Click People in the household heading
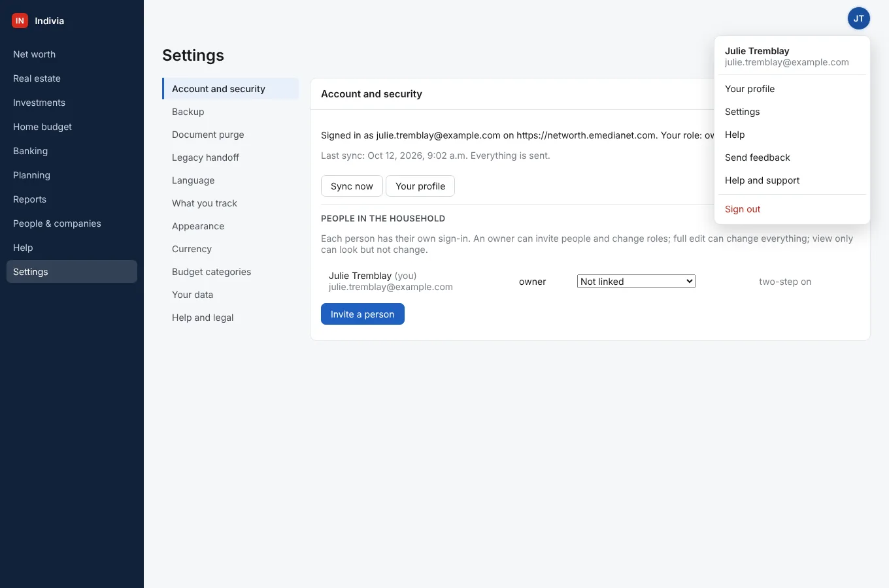 (383, 218)
